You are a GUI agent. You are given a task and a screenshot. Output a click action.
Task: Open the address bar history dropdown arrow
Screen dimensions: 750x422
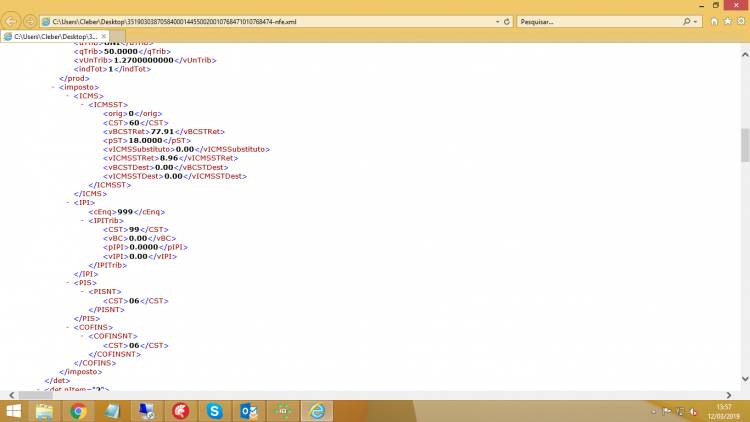pos(497,22)
